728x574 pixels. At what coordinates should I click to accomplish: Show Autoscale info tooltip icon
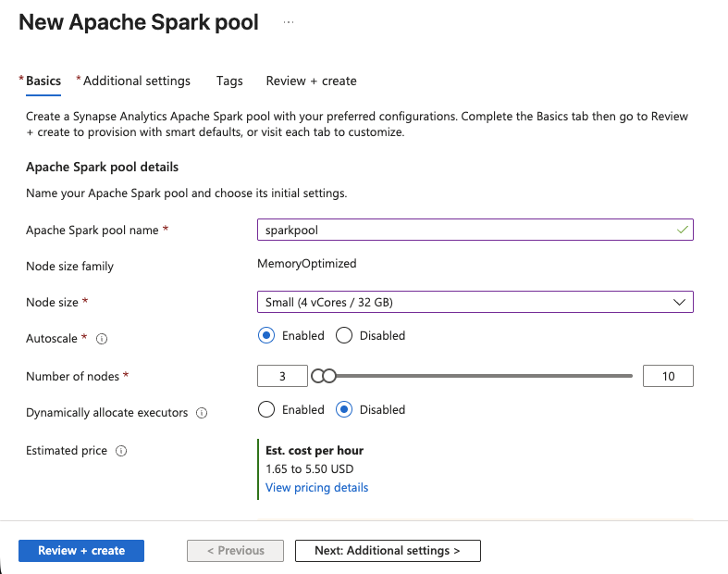pos(102,339)
